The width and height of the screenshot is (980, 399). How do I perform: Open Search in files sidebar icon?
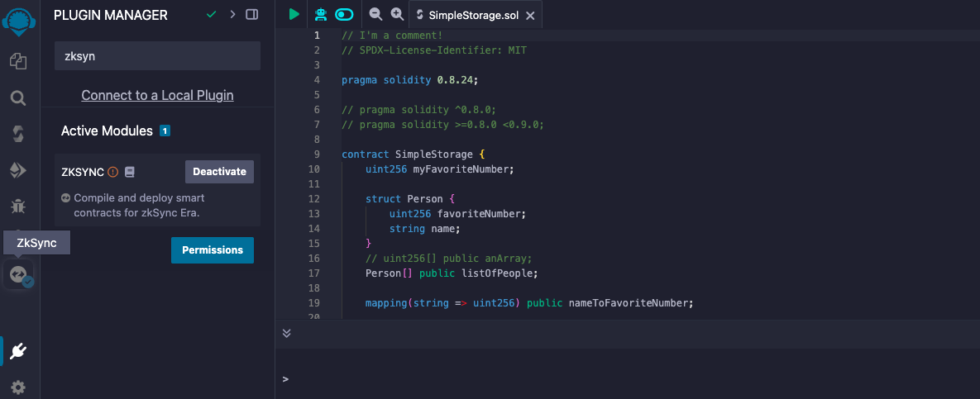tap(17, 98)
